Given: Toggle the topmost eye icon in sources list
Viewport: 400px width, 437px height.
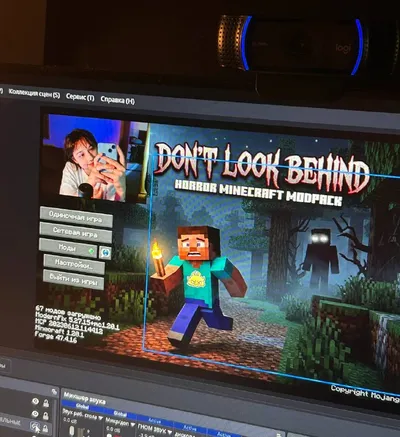Looking at the screenshot, I should 35,402.
